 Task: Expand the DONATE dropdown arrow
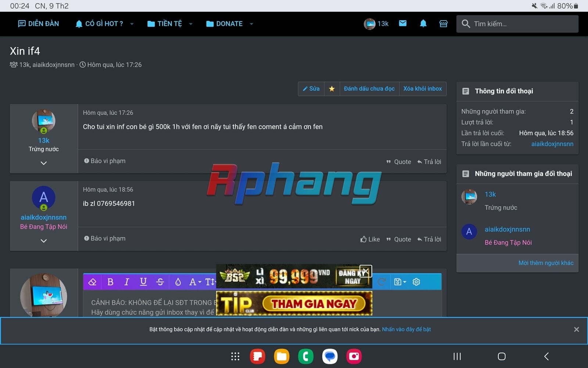pyautogui.click(x=251, y=24)
